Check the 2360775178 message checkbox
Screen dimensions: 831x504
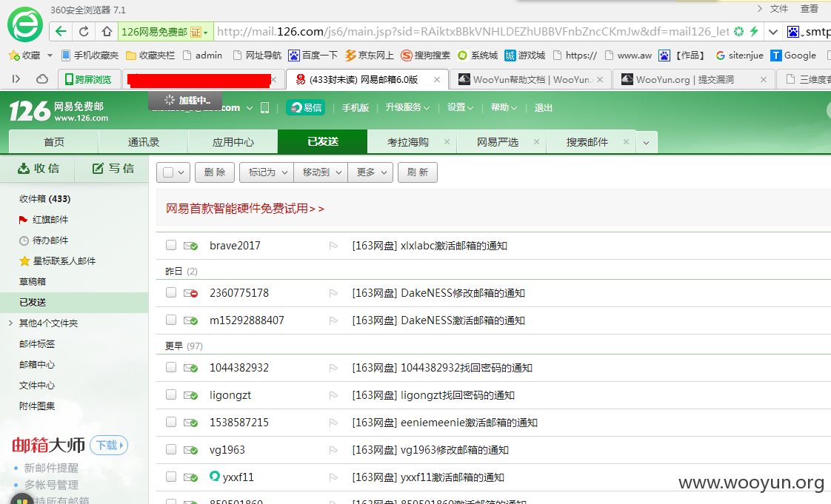coord(170,292)
